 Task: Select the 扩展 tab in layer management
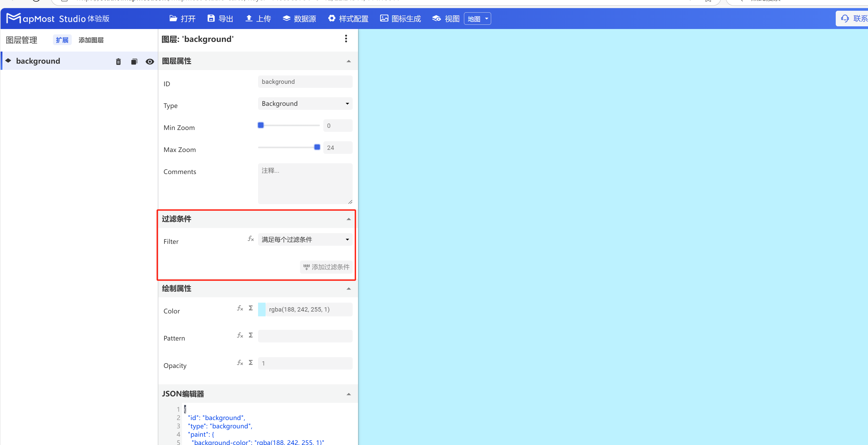(x=62, y=40)
